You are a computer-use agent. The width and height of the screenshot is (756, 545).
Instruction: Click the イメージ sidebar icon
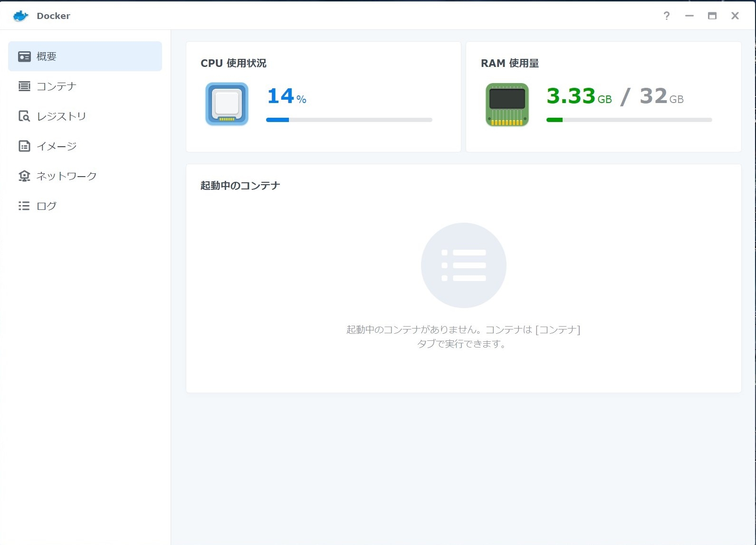pos(24,146)
